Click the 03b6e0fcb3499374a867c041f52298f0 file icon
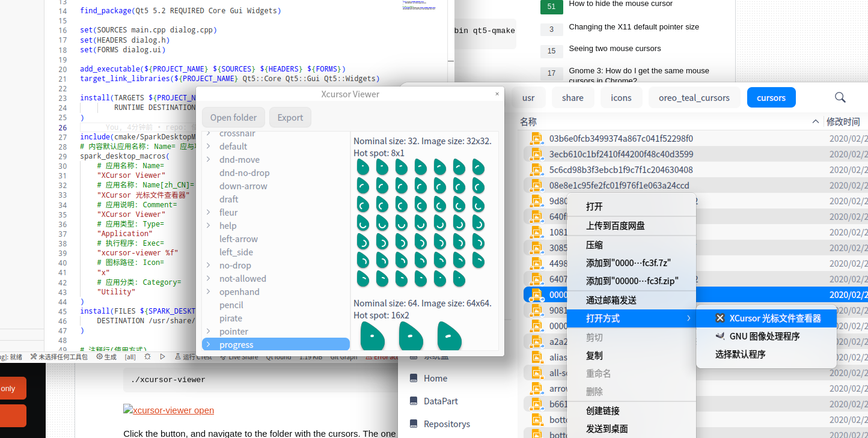Image resolution: width=868 pixels, height=438 pixels. tap(536, 139)
